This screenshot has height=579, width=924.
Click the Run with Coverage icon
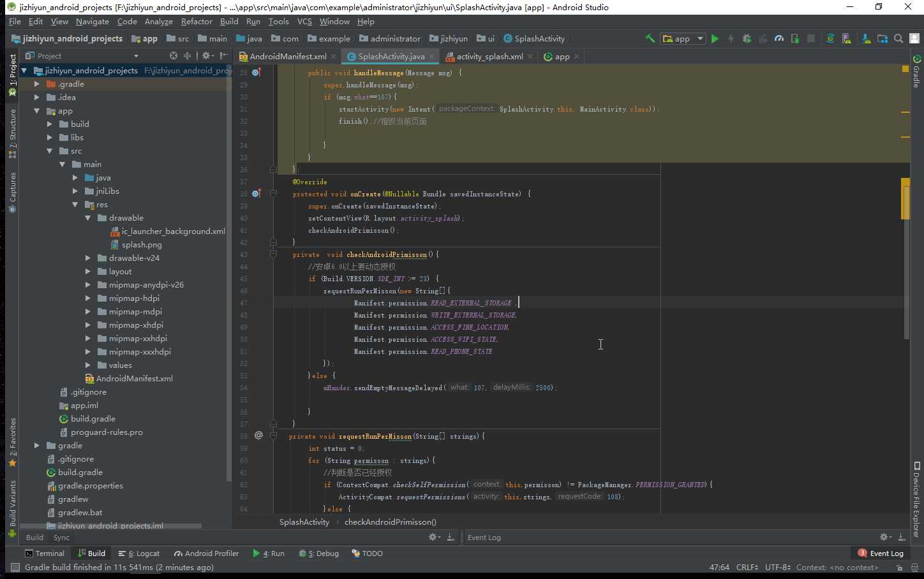[763, 38]
